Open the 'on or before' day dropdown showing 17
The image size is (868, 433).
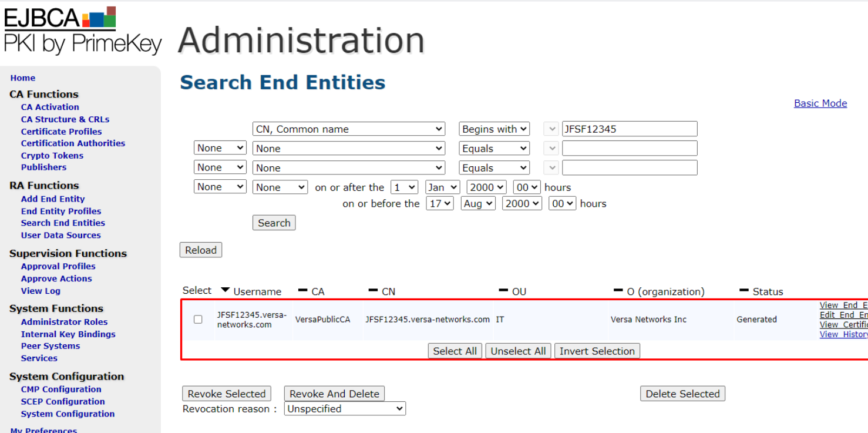point(440,204)
